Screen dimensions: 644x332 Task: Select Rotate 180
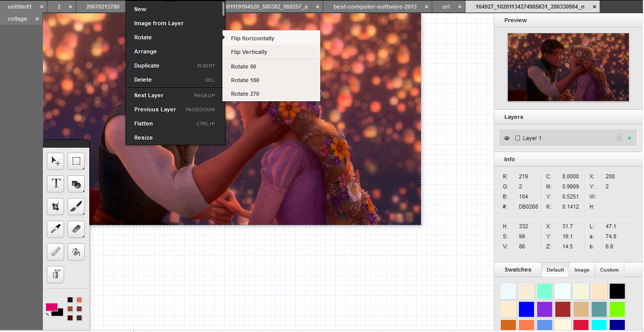coord(271,80)
